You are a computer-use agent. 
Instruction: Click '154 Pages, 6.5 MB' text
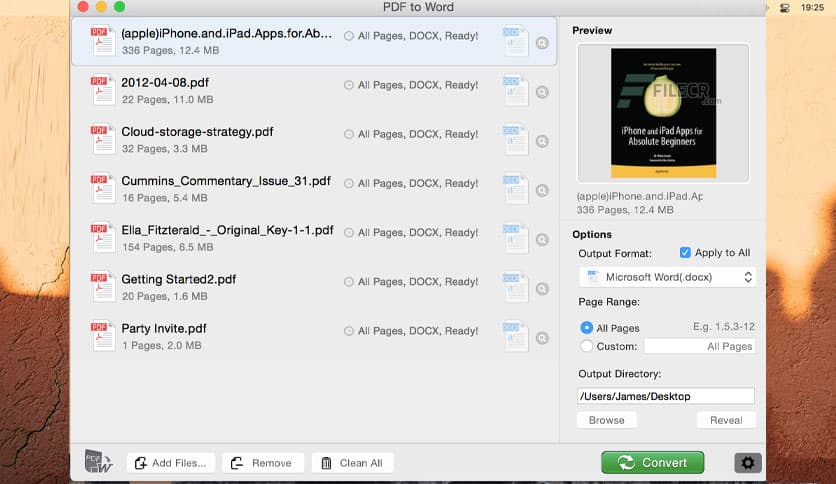click(167, 247)
